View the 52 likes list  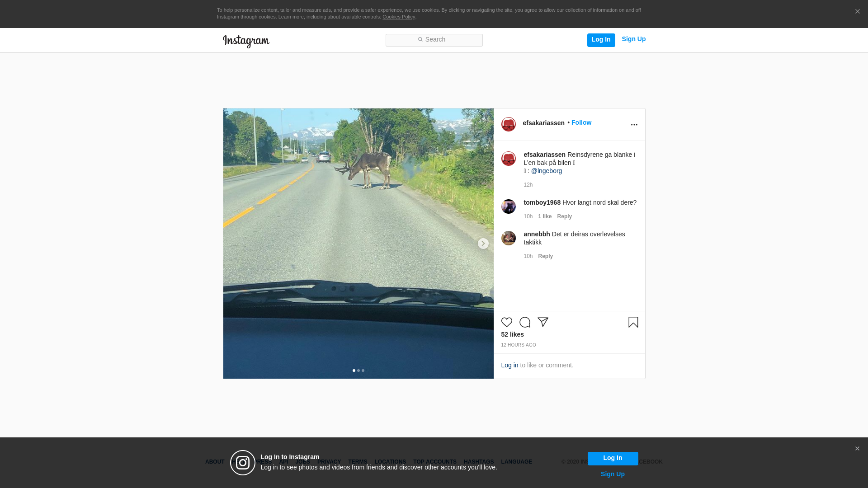tap(512, 334)
